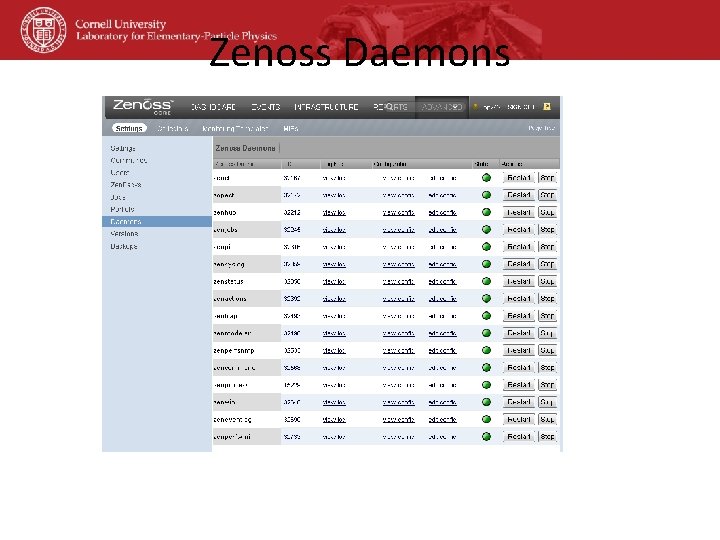The image size is (720, 540).
Task: Restart the zenhub daemon
Action: coord(519,212)
